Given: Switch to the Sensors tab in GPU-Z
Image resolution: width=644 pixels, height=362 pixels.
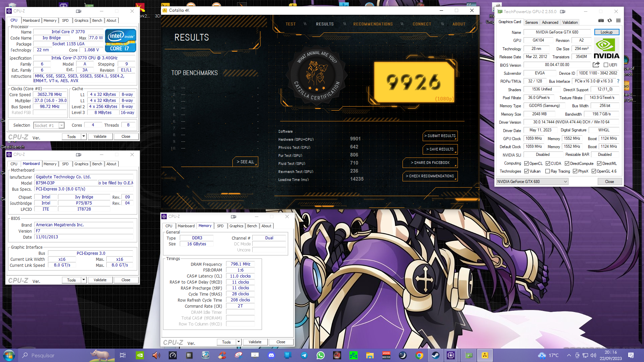Looking at the screenshot, I should 531,22.
